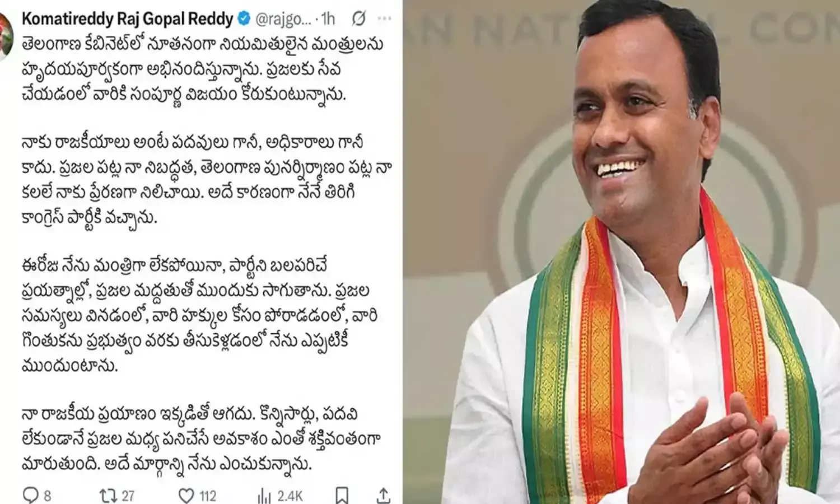Click the blue verified badge
Viewport: 840px width, 504px height.
[244, 19]
